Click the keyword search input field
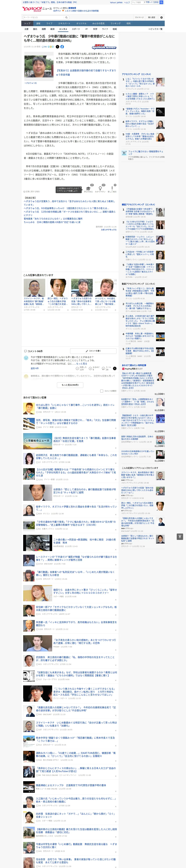Screen dimensions: 186x868 [44, 17]
